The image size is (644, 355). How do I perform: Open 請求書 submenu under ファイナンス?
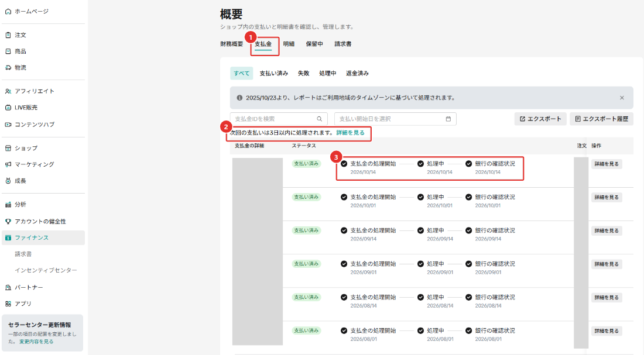point(23,254)
